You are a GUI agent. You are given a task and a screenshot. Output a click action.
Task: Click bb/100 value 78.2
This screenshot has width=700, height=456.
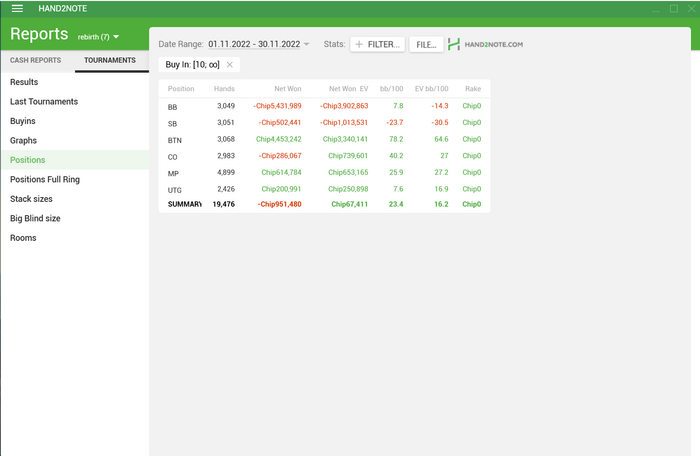pyautogui.click(x=396, y=139)
